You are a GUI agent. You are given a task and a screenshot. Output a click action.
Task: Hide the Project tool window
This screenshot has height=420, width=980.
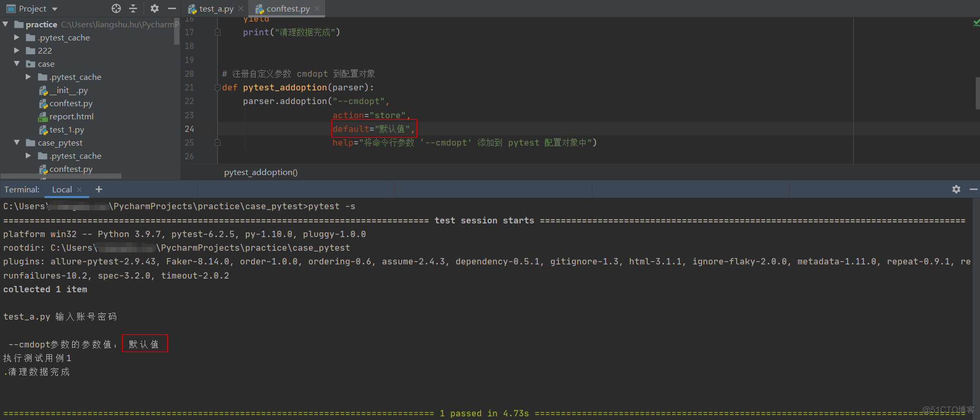click(171, 8)
